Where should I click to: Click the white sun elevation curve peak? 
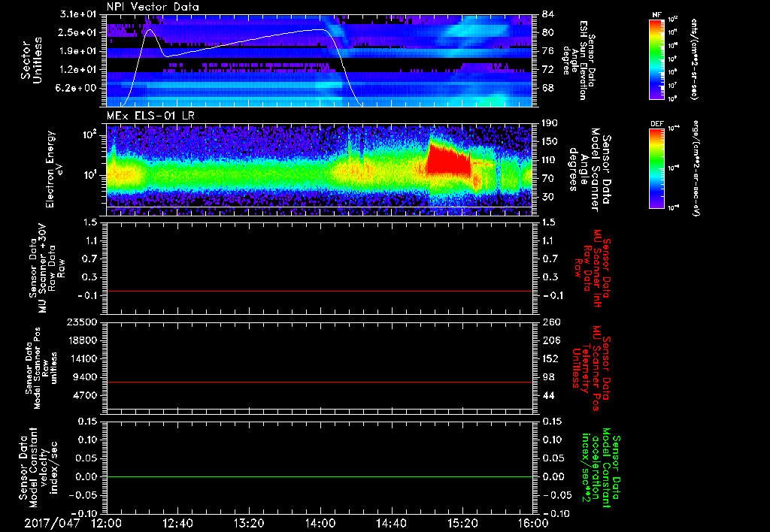click(150, 29)
